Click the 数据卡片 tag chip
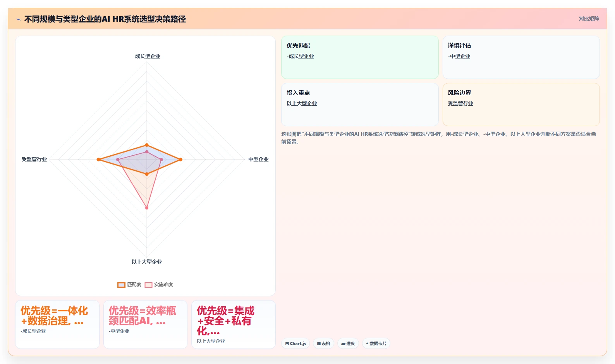This screenshot has width=615, height=364. point(376,343)
